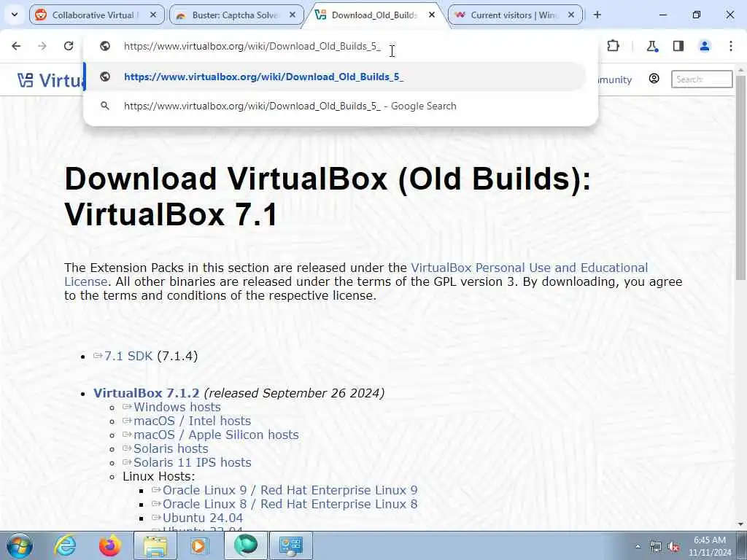Launch Internet Explorer from taskbar
Image resolution: width=747 pixels, height=560 pixels.
click(65, 545)
